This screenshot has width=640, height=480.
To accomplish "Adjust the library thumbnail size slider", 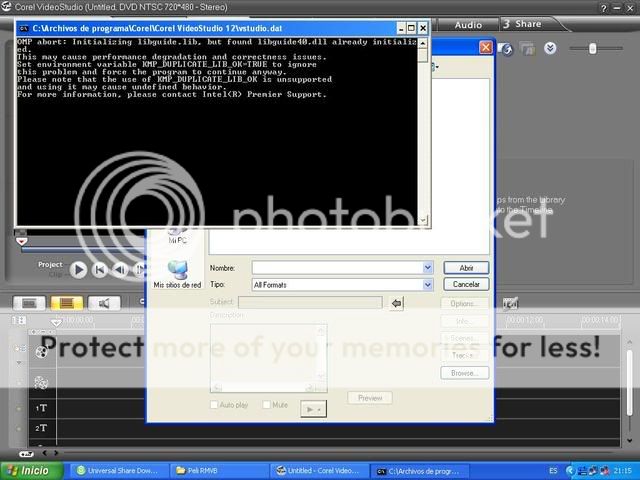I will coord(592,49).
